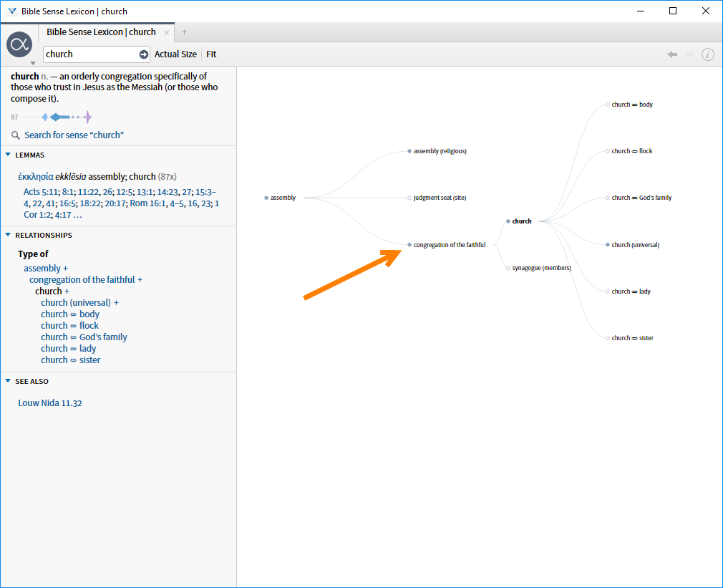Click congregation of the faithful in relationships list
This screenshot has width=723, height=588.
(82, 280)
